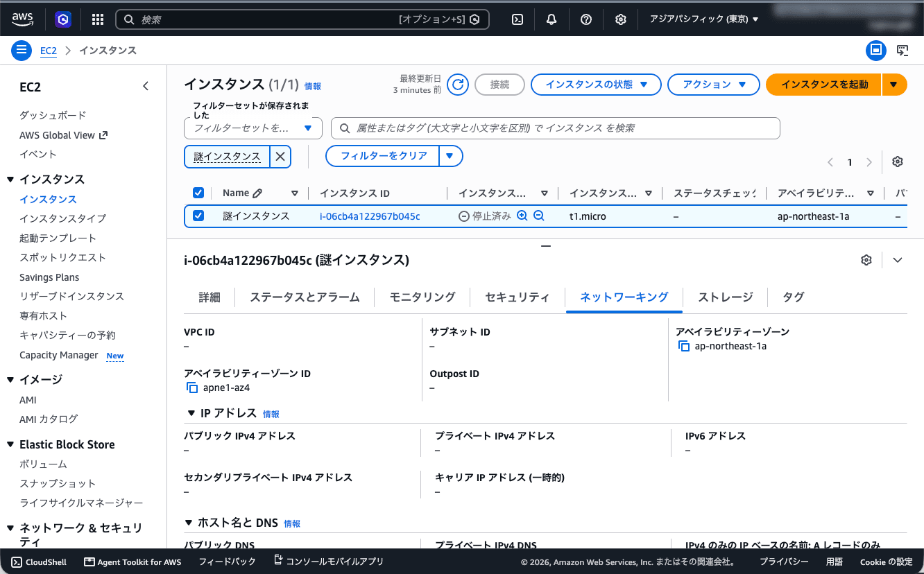Viewport: 924px width, 574px height.
Task: Collapse the ホスト名と DNS section
Action: coord(190,523)
